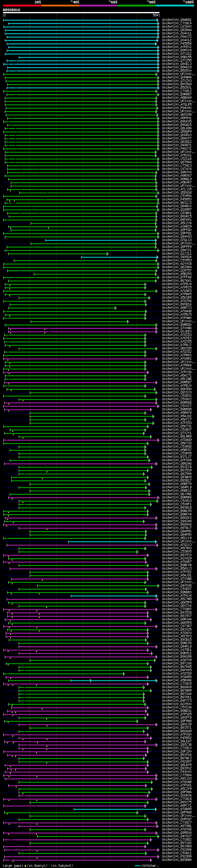Select hit label UniRef100_B9N5Q6
Image resolution: width=197 pixels, height=868 pixels.
(x=177, y=403)
